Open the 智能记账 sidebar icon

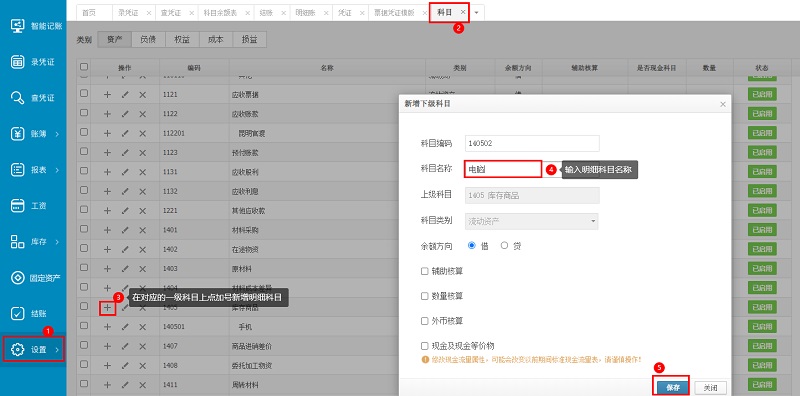click(18, 26)
